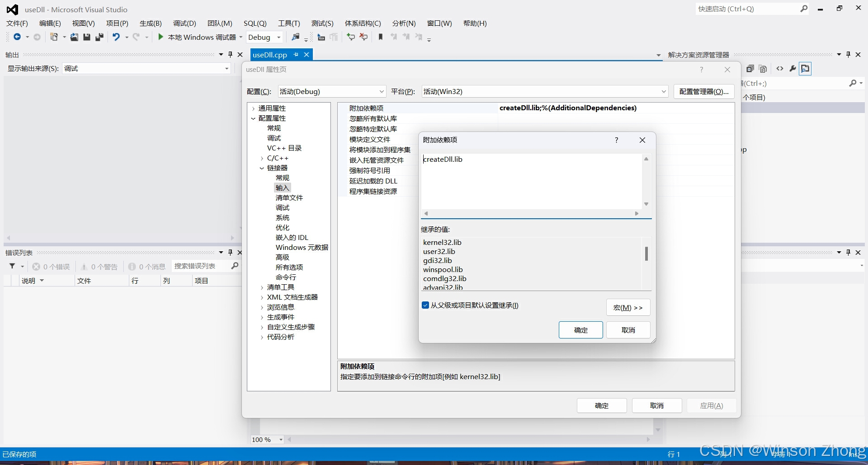Click the View Code icon in Solution Explorer
Screen dimensions: 868x465
tap(780, 69)
